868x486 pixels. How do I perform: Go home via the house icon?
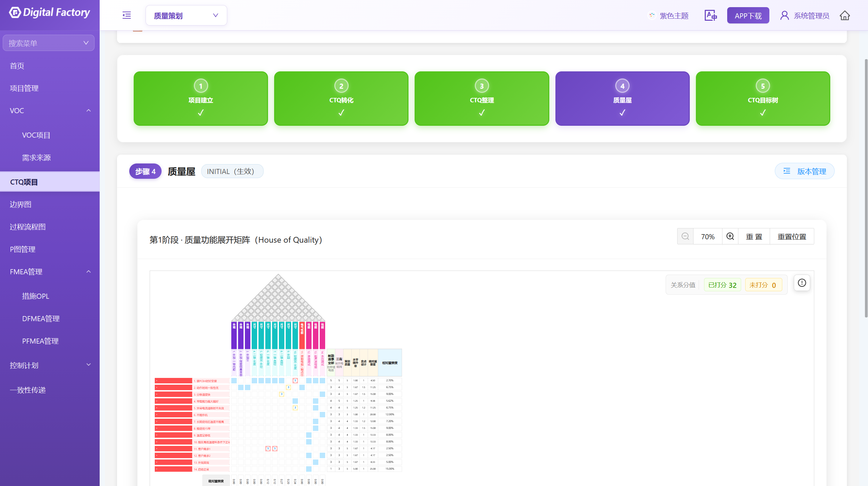coord(845,16)
